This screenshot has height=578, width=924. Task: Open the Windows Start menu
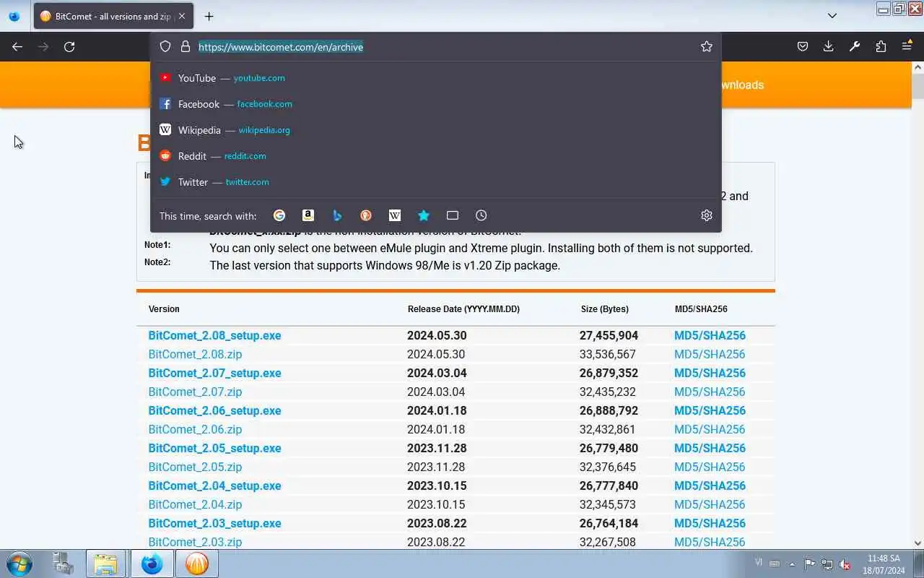click(x=19, y=564)
